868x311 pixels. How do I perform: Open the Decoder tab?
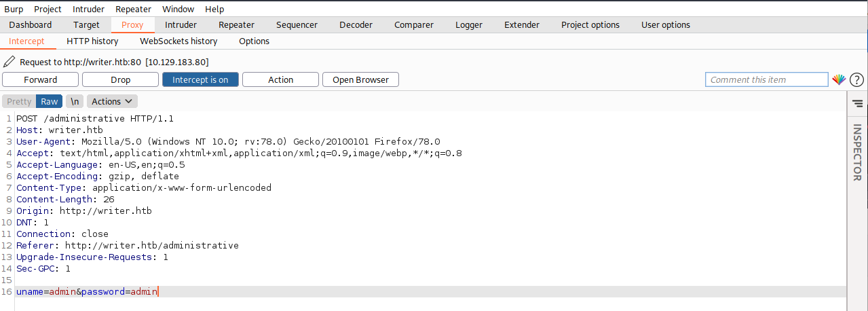[x=356, y=24]
